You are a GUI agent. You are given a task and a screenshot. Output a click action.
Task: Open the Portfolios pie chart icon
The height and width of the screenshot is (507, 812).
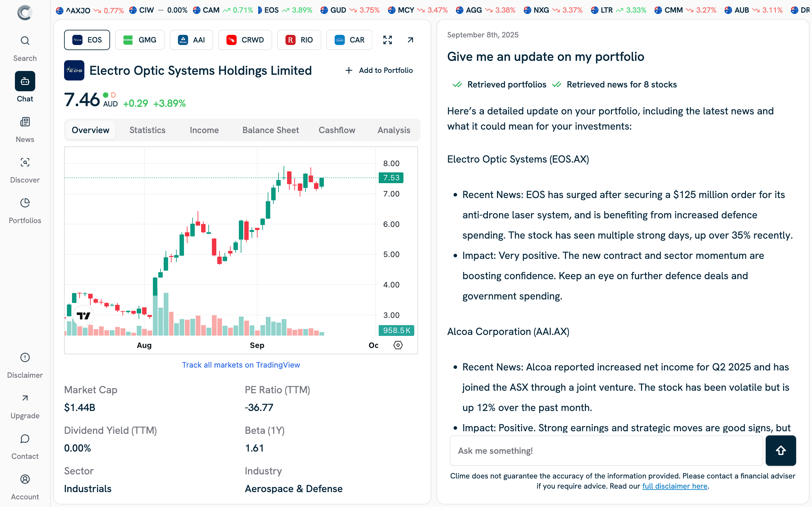pyautogui.click(x=25, y=203)
